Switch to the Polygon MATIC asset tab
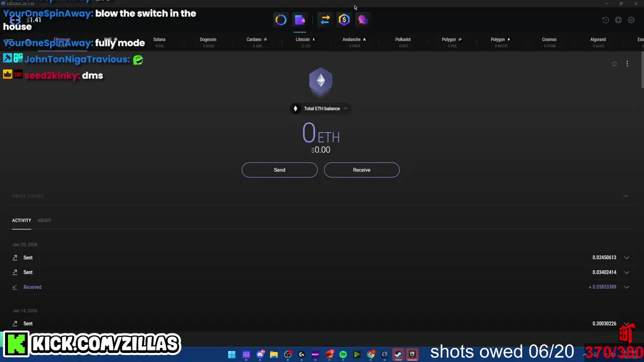644x362 pixels. (x=501, y=42)
